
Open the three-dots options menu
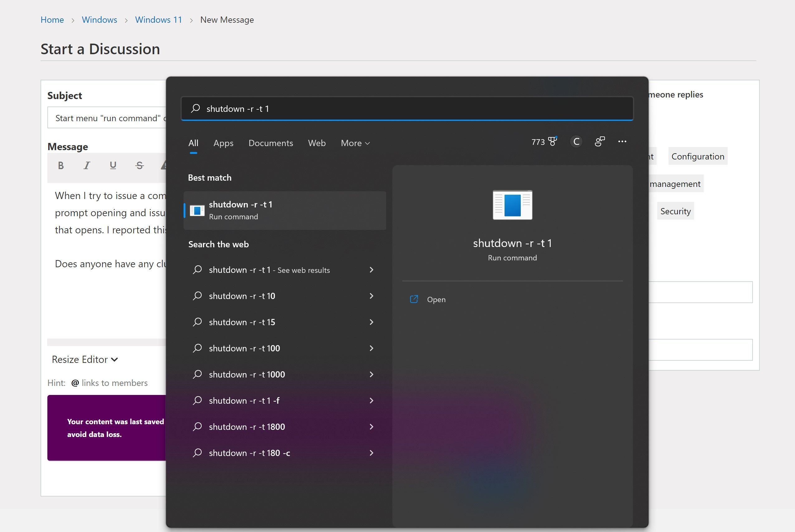[622, 141]
